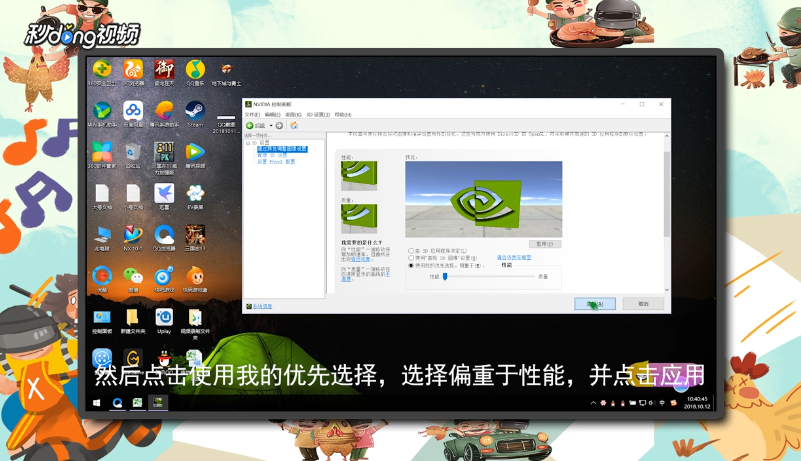Screen dimensions: 801x461
Task: Click the Windows Start button
Action: (97, 403)
